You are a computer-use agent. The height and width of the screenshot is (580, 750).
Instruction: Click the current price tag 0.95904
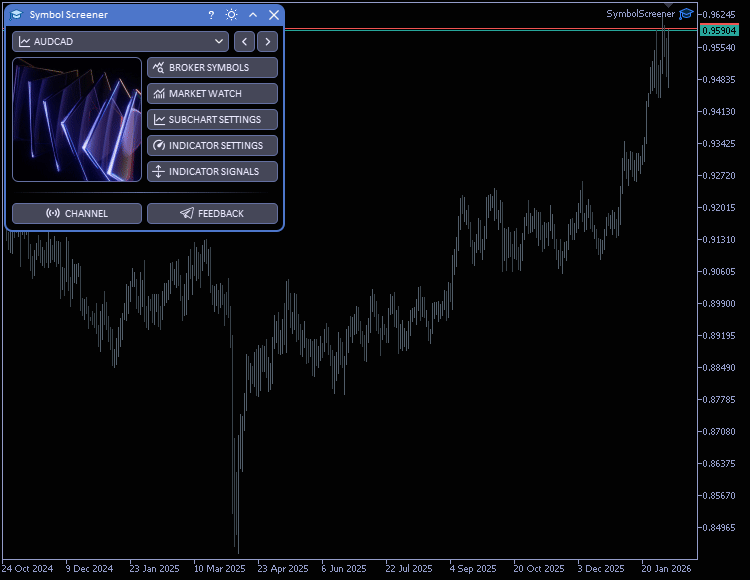(719, 31)
